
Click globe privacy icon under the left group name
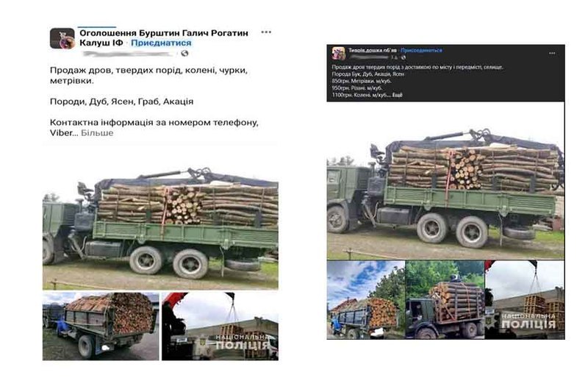(184, 54)
